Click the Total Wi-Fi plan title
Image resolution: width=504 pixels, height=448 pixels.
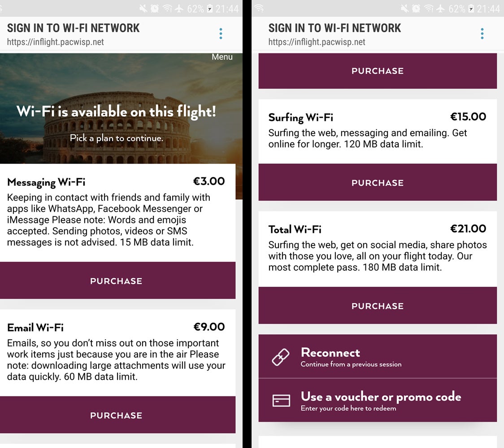295,229
